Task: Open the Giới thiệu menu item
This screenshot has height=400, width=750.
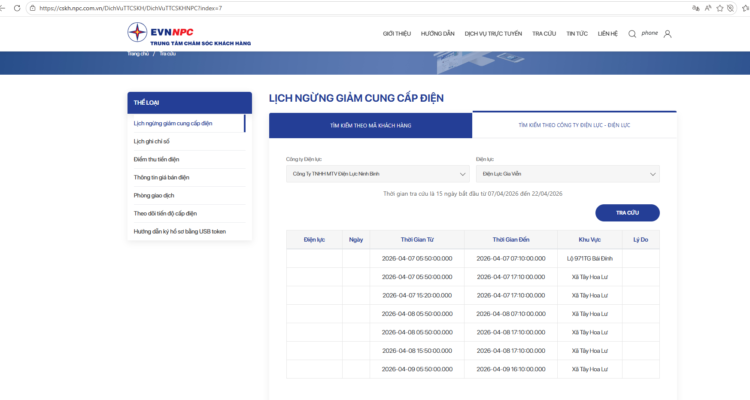Action: click(x=397, y=34)
